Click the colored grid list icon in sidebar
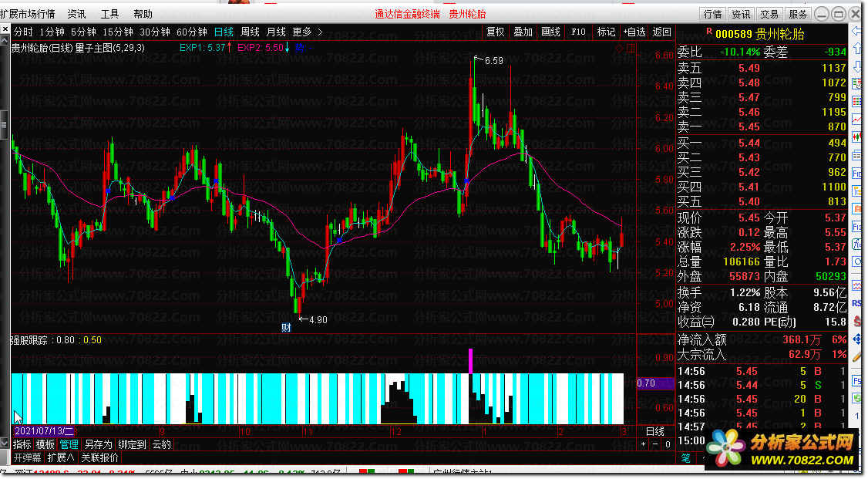 pyautogui.click(x=857, y=101)
